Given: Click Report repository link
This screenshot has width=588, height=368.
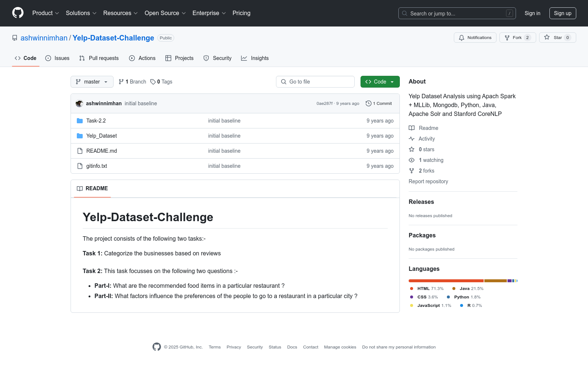Looking at the screenshot, I should [428, 181].
